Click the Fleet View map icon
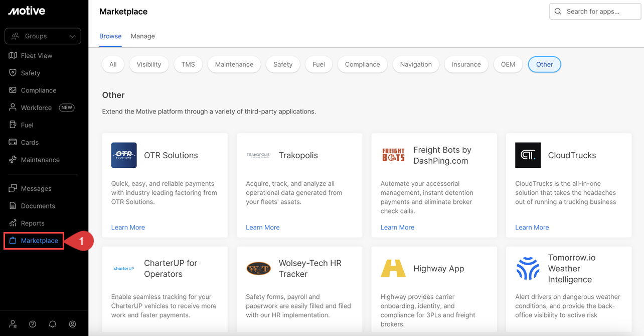Screen dimensions: 644x336 coord(13,55)
